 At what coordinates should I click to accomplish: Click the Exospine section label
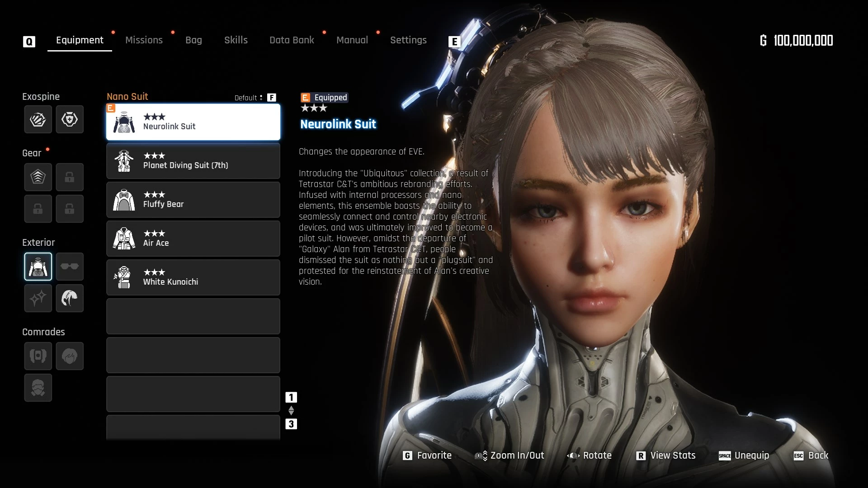tap(41, 97)
